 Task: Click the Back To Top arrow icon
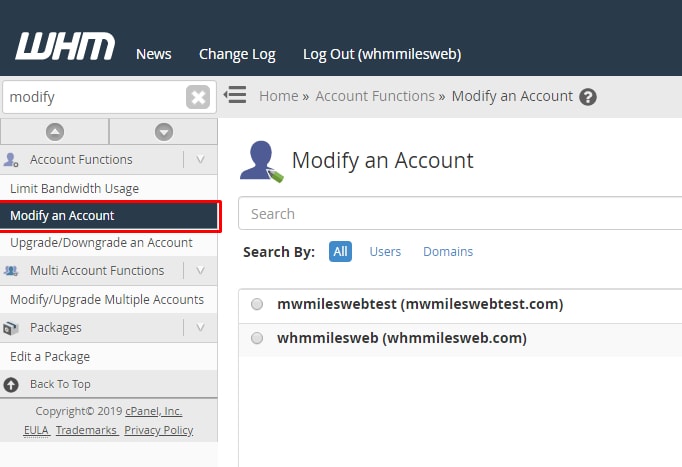point(11,384)
